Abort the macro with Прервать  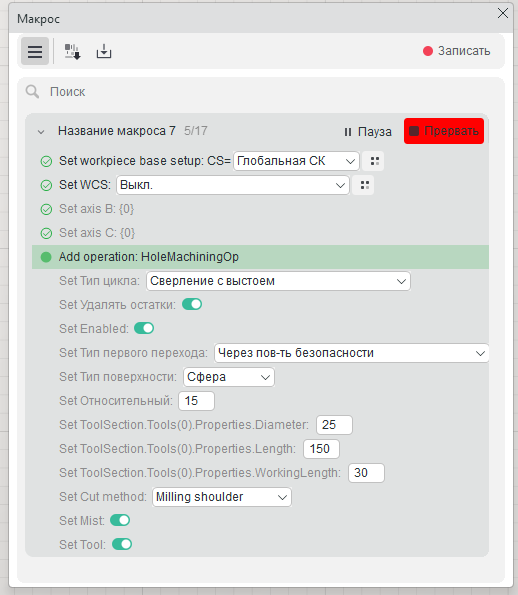pos(444,131)
